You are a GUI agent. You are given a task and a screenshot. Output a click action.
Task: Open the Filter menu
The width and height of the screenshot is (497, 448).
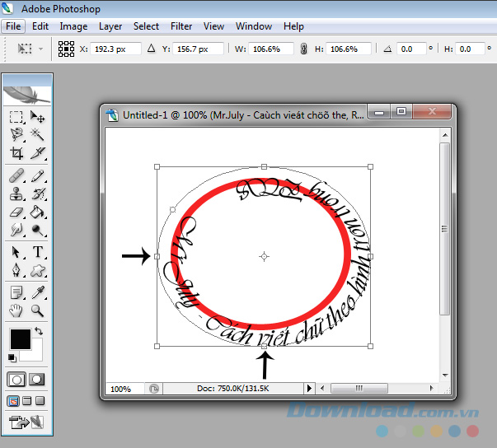(x=181, y=26)
